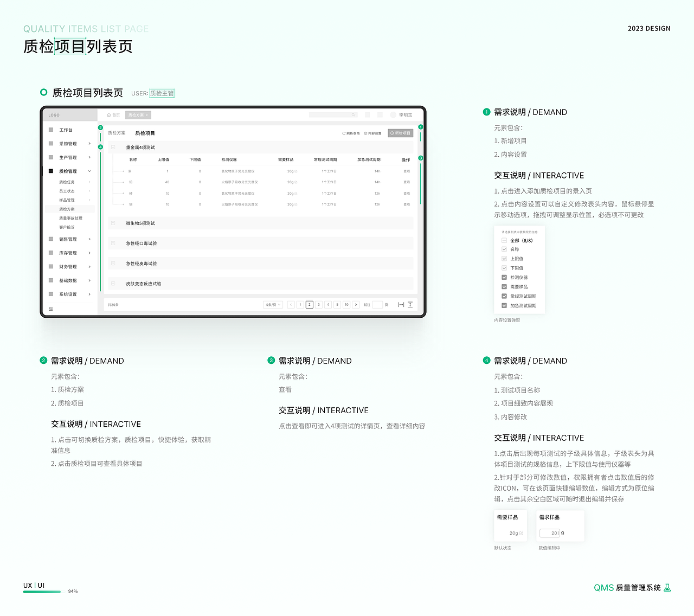Open the 5条/页 page size dropdown
694x616 pixels.
pyautogui.click(x=273, y=305)
